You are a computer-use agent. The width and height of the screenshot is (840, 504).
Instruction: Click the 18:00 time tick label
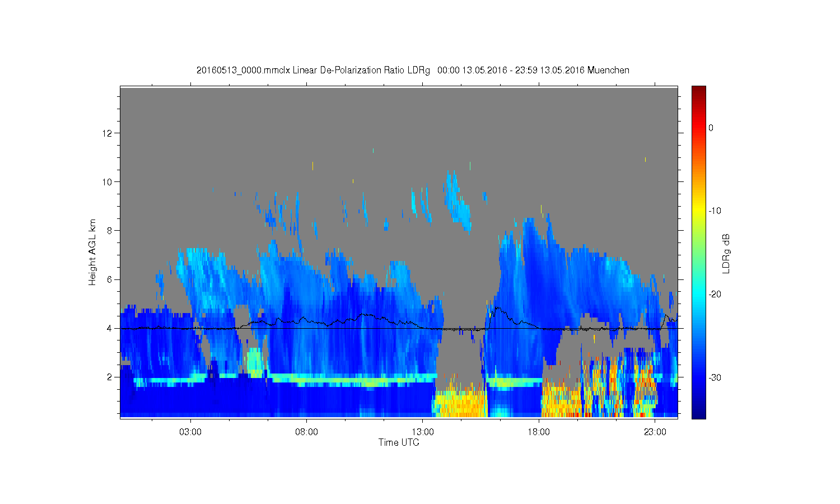coord(539,432)
